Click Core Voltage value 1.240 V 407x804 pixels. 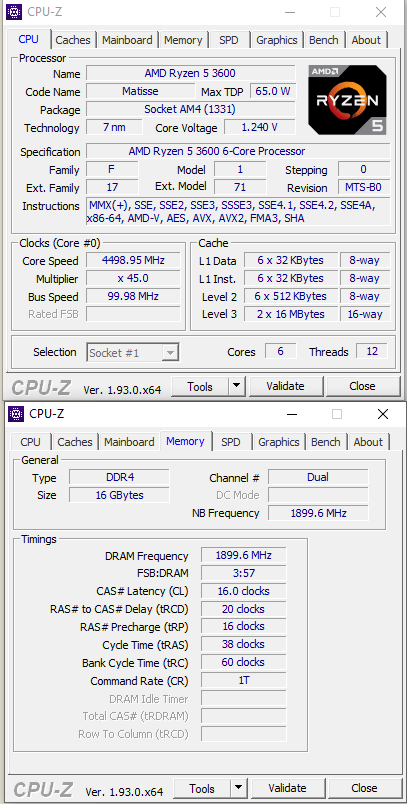(260, 127)
